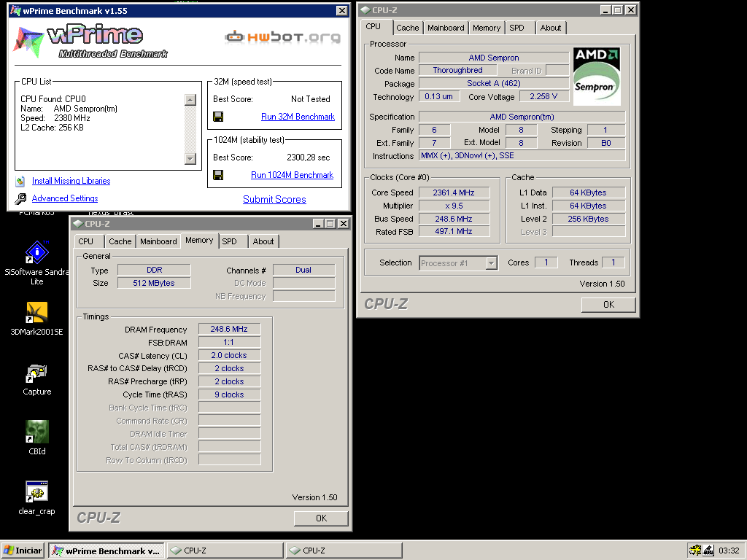Click the wPrime title bar app icon

coord(16,10)
